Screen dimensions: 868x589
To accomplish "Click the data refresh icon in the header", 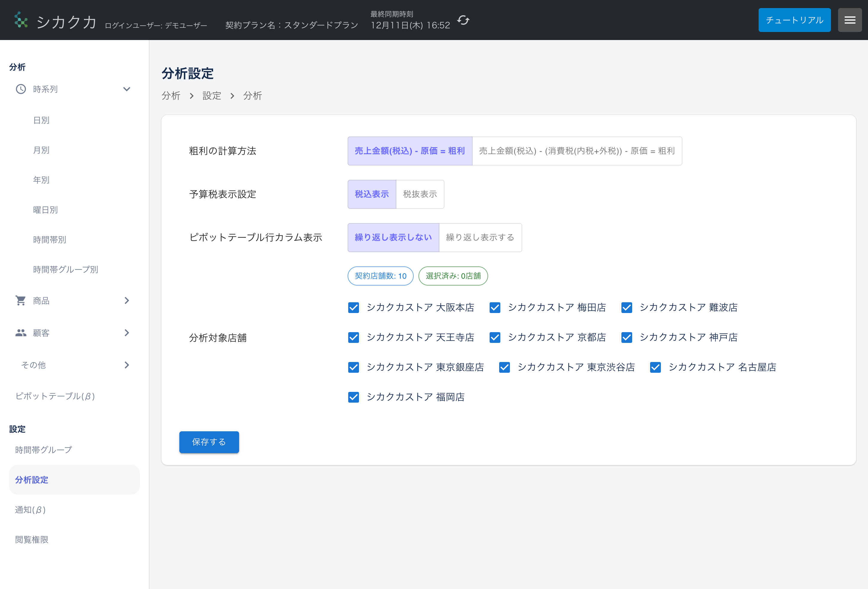I will pos(463,21).
